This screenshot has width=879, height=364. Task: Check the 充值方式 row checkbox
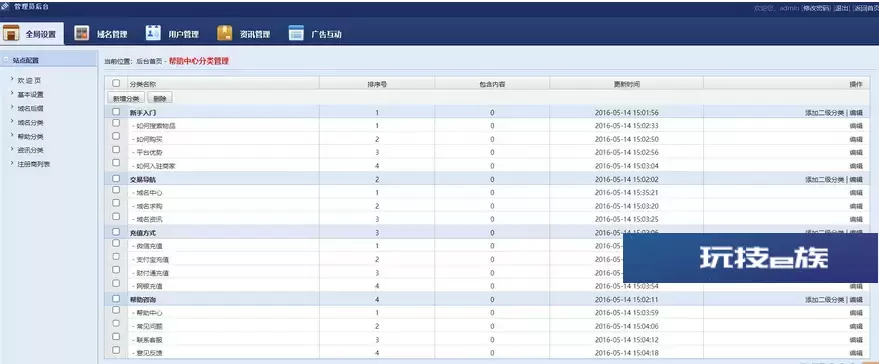pyautogui.click(x=116, y=232)
